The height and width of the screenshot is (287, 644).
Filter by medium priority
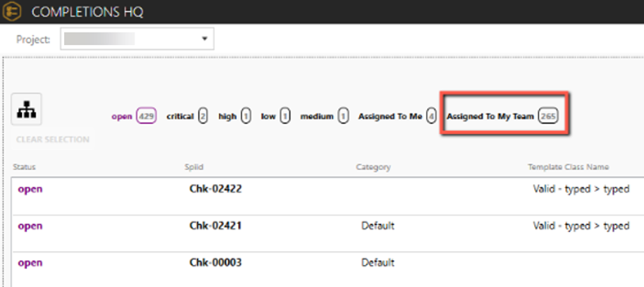pyautogui.click(x=324, y=116)
